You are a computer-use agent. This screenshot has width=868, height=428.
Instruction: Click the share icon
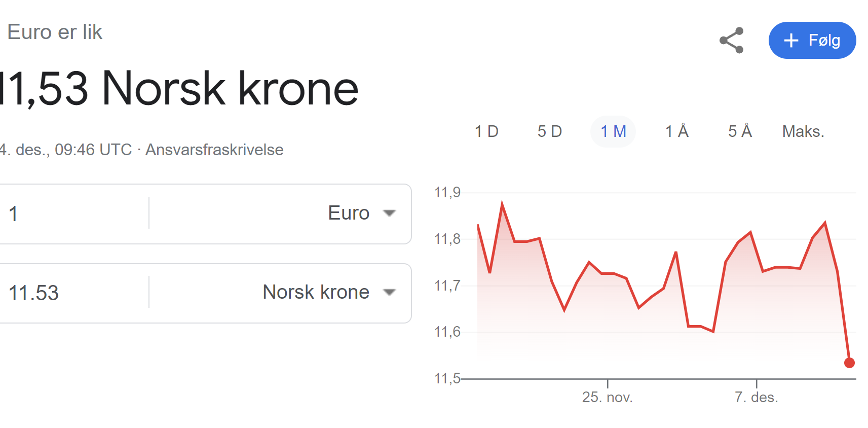[732, 41]
